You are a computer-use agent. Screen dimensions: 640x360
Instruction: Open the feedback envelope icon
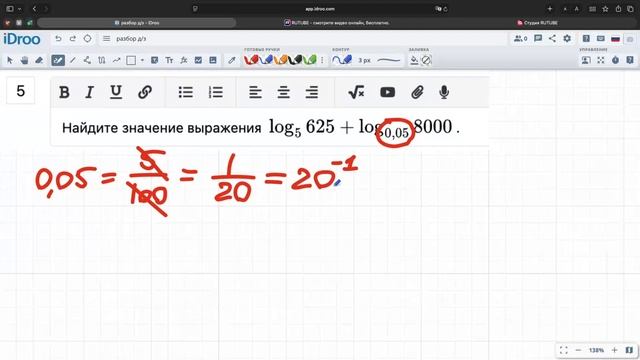pyautogui.click(x=601, y=38)
